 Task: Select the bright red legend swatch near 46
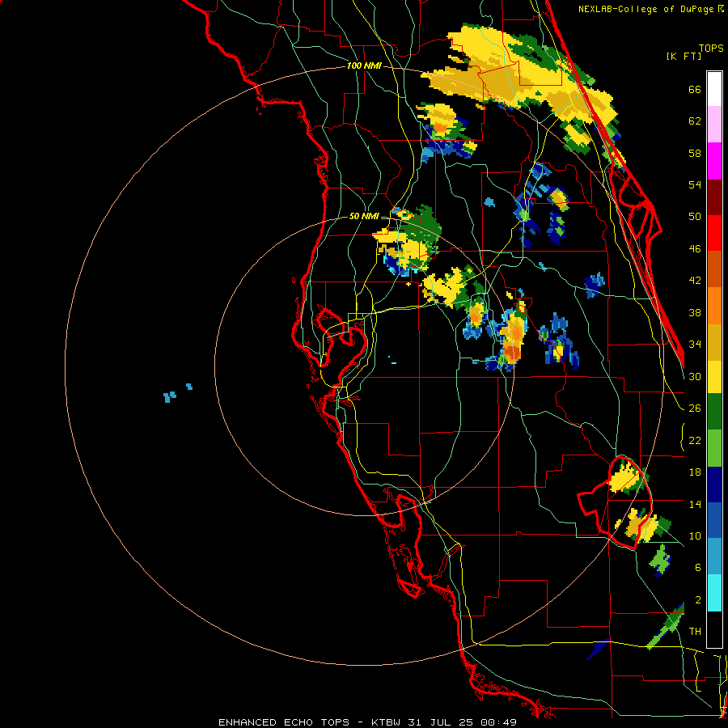point(714,233)
